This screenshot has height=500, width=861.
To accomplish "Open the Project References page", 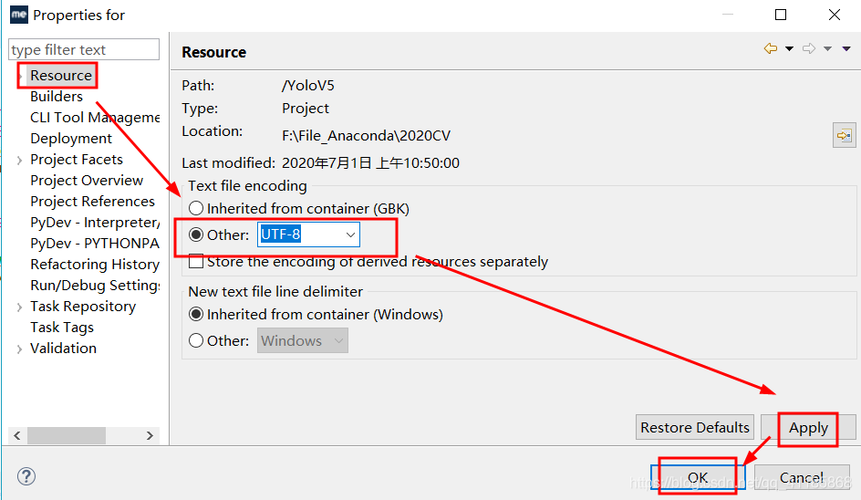I will [x=92, y=202].
